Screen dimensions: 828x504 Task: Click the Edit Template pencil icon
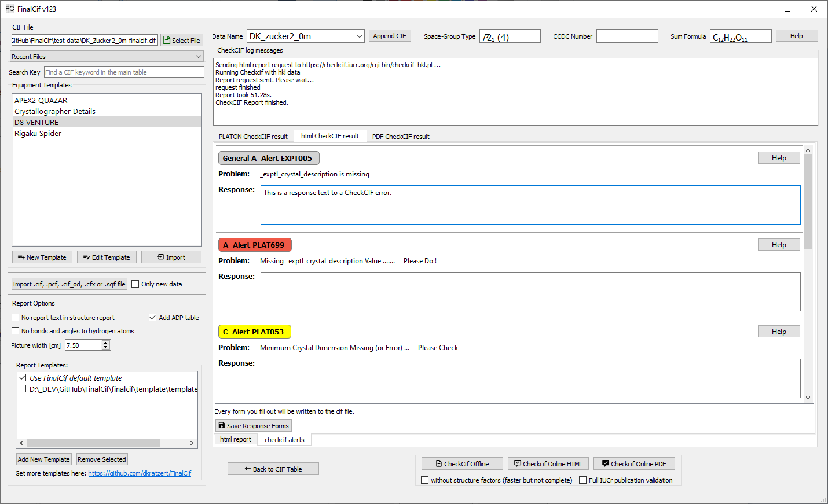[86, 257]
